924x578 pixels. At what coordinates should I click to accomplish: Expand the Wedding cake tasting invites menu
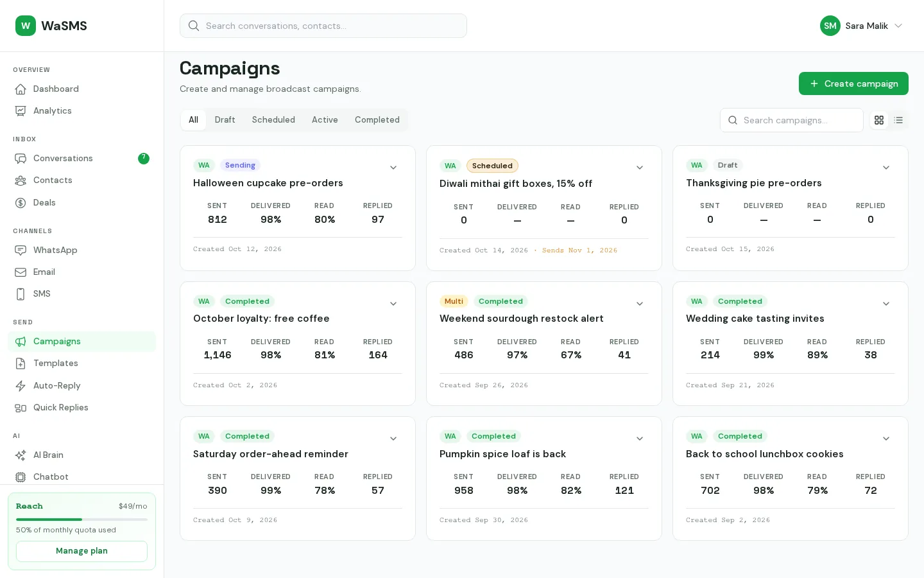point(886,304)
